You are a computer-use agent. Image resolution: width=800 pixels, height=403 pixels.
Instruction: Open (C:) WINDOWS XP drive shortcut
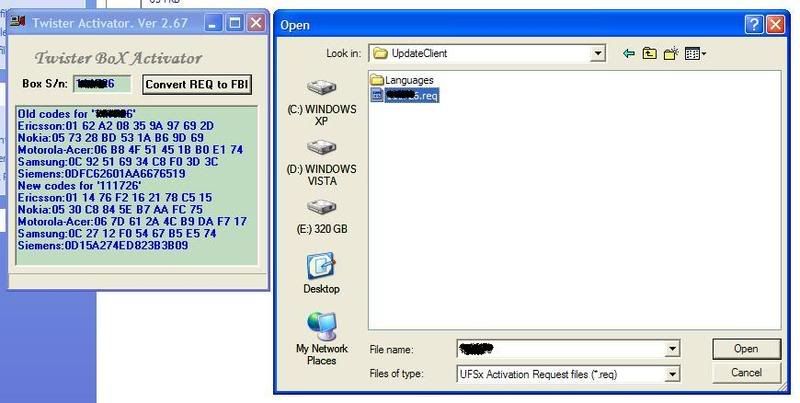point(321,104)
